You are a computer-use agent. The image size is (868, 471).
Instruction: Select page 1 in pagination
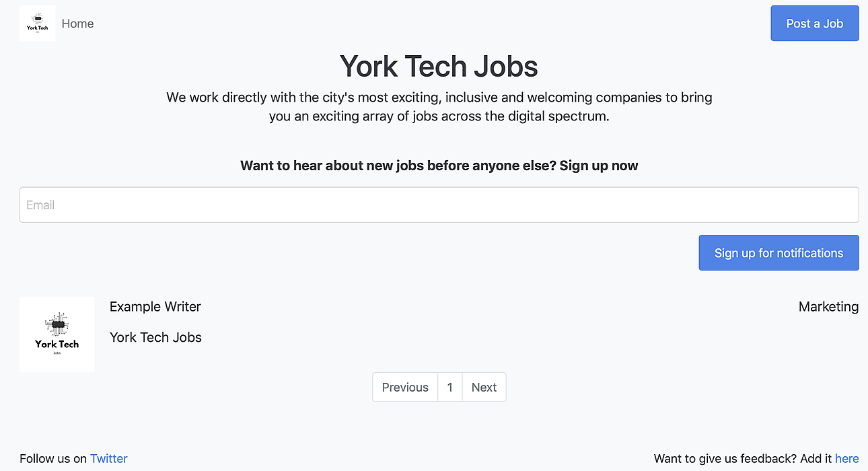point(449,388)
